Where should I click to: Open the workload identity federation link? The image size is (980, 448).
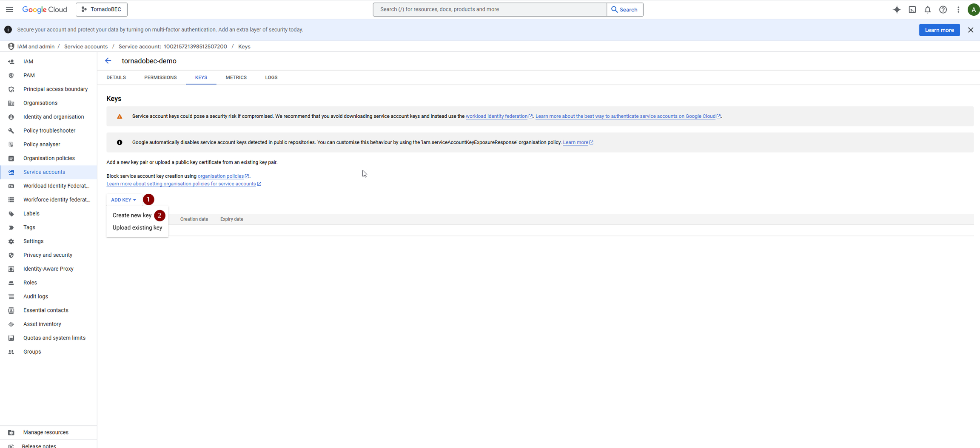[x=496, y=116]
